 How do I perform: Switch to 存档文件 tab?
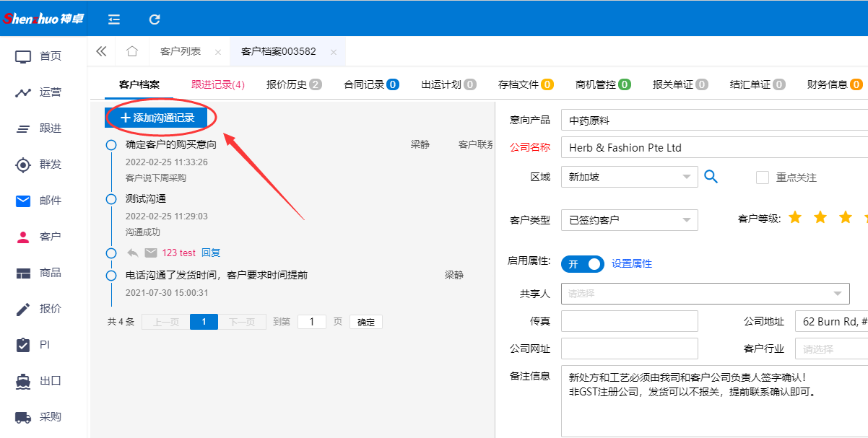tap(526, 84)
